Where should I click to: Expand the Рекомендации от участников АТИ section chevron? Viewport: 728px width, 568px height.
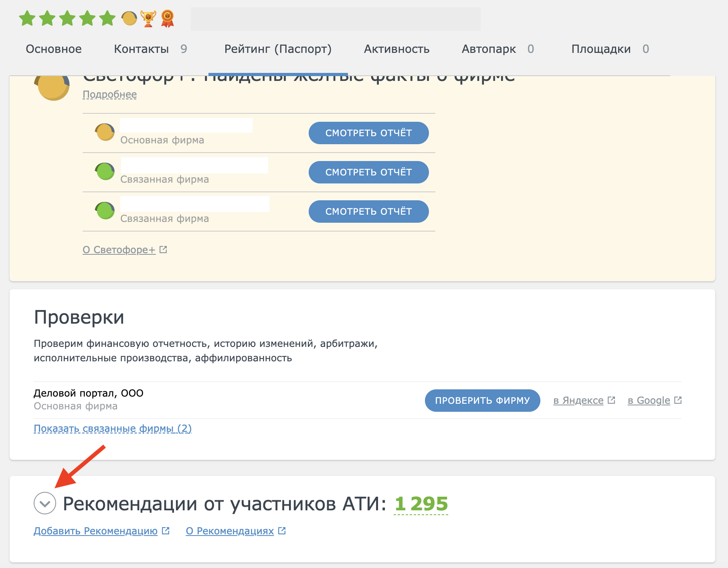pos(45,503)
